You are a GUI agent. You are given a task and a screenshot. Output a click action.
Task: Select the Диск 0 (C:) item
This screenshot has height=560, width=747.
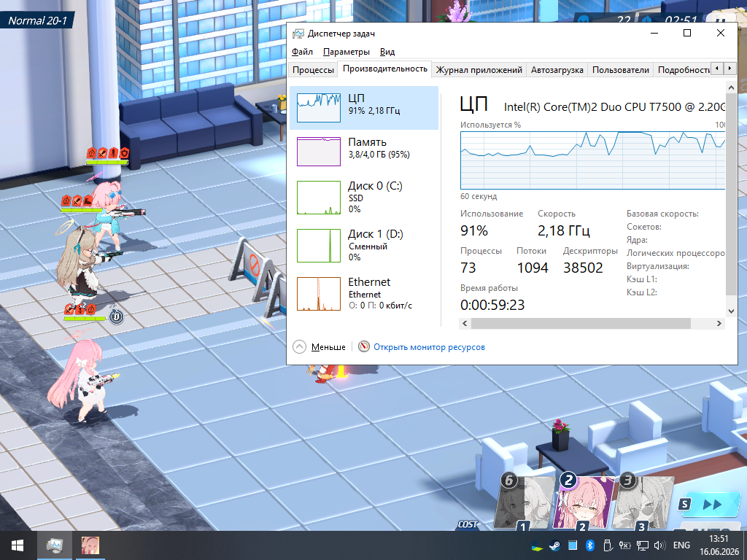(x=364, y=197)
